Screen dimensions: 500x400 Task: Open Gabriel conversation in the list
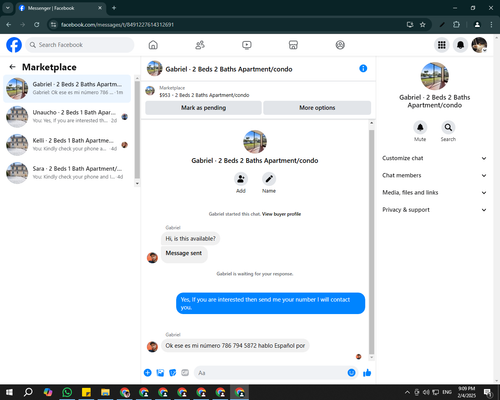(x=67, y=88)
